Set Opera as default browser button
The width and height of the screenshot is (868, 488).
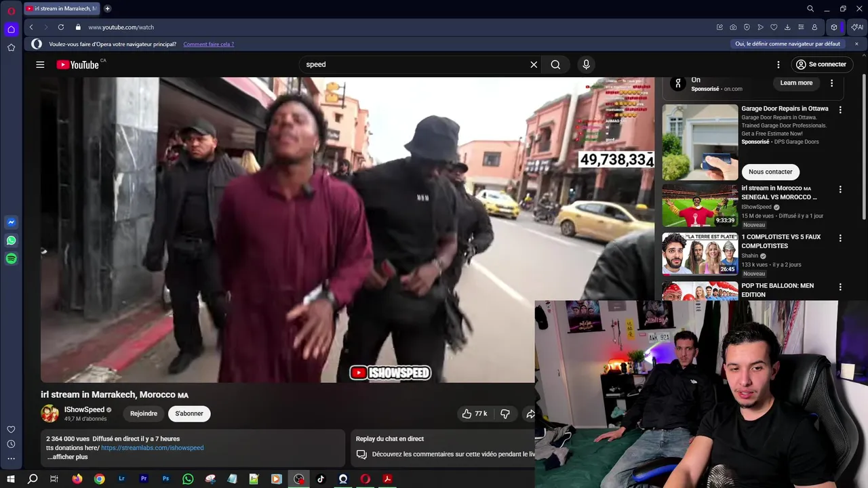click(788, 44)
